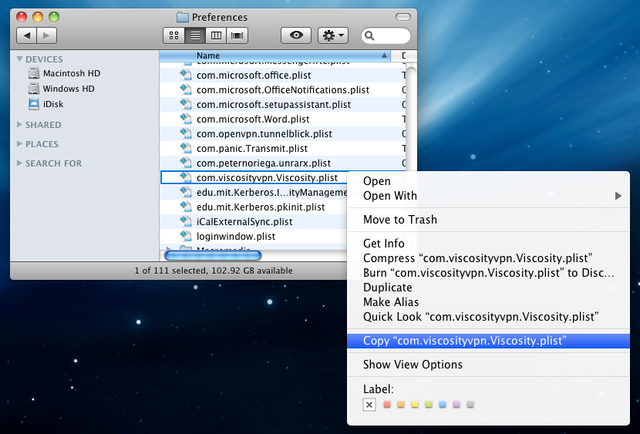Open the Action gear menu
Screen dimensions: 640x434
point(333,36)
